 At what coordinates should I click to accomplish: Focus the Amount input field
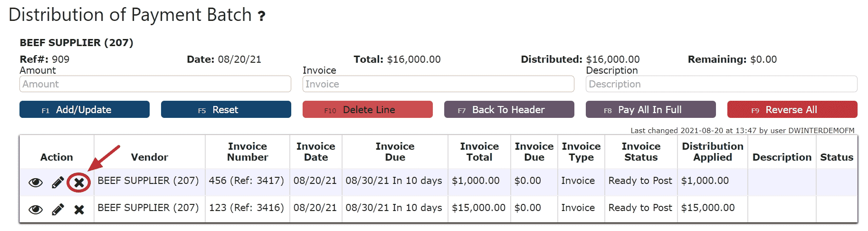(155, 84)
